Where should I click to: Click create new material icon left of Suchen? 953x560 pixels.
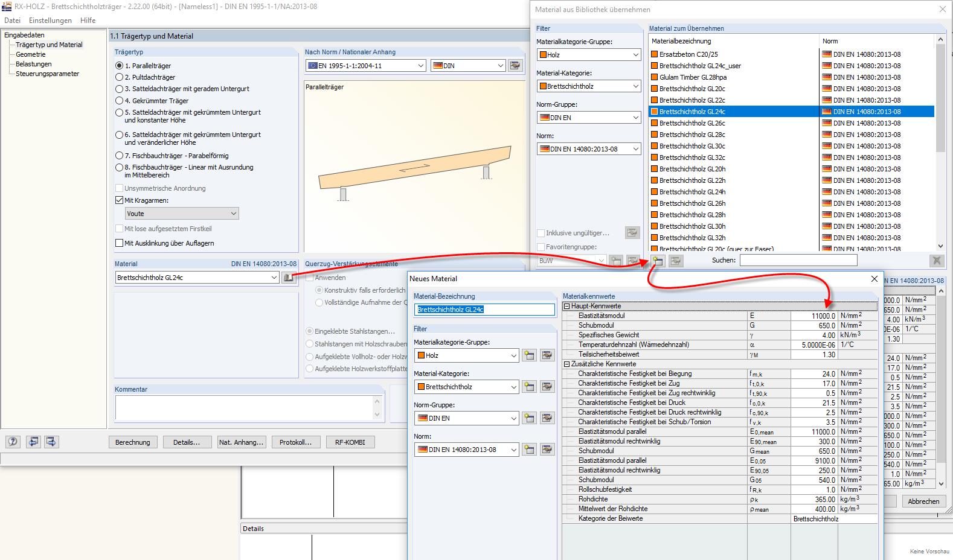coord(658,261)
